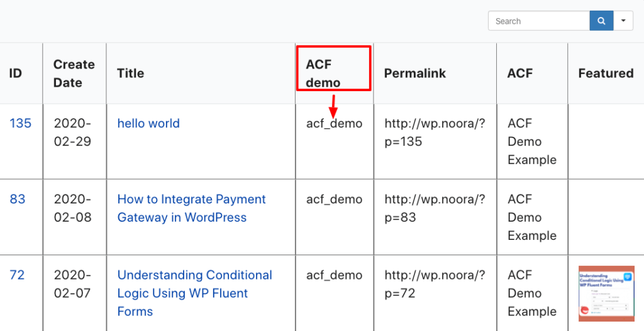Click the Permalink column header
644x331 pixels.
tap(414, 73)
